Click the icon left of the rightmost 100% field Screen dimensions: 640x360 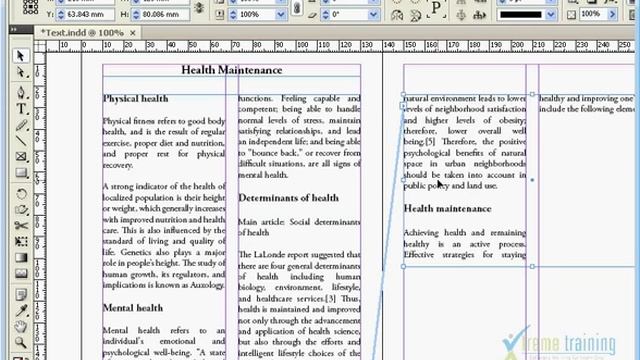[x=571, y=15]
